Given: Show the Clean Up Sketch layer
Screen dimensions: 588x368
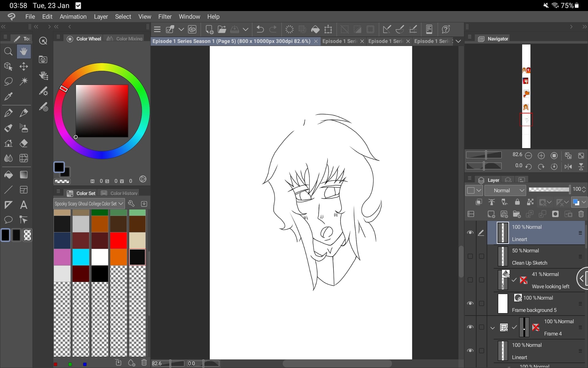Looking at the screenshot, I should point(470,256).
